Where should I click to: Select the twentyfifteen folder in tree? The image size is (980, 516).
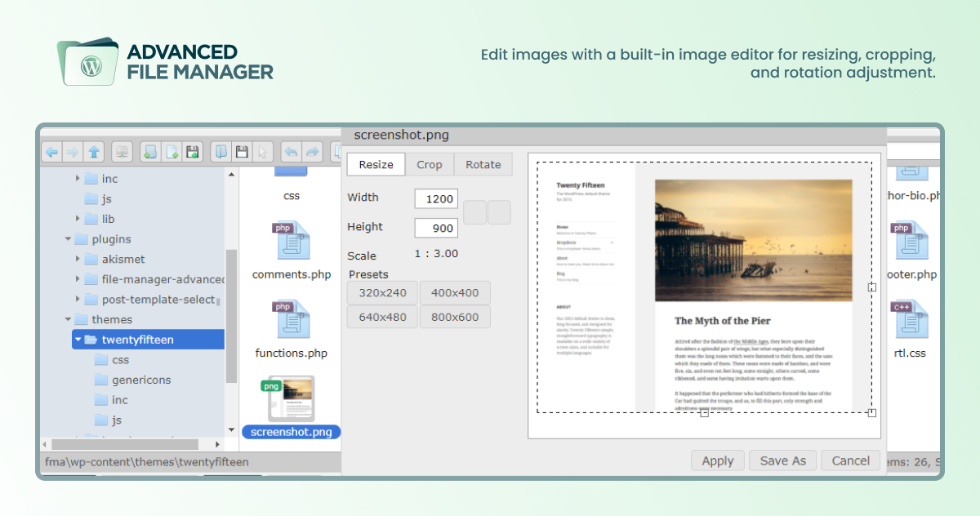(x=148, y=340)
